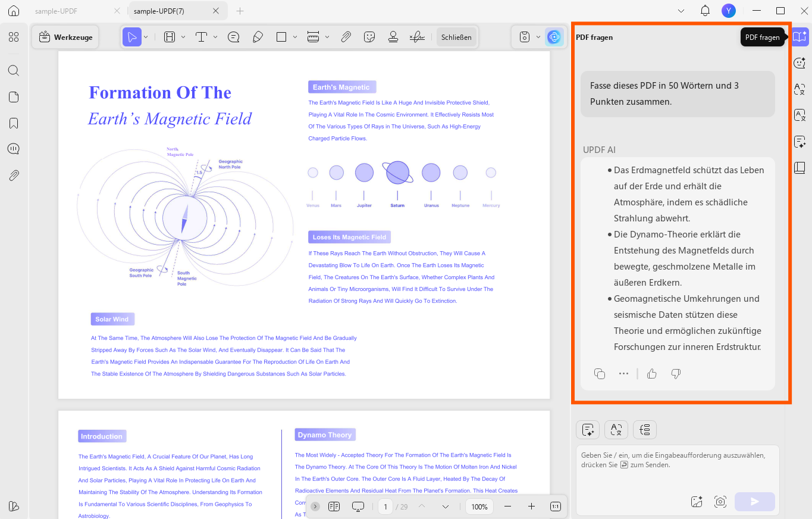
Task: Open the search panel in left sidebar
Action: point(14,70)
